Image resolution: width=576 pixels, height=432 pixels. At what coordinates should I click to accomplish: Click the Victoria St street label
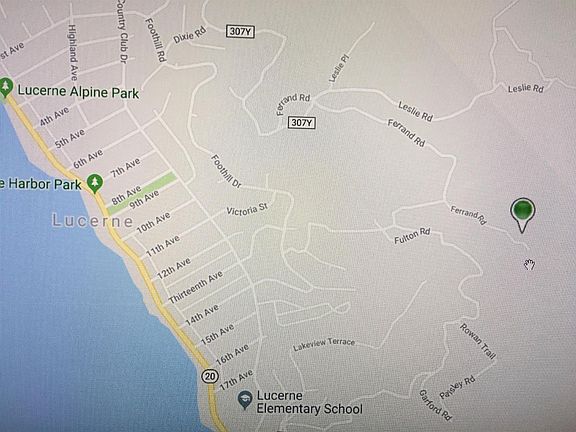pyautogui.click(x=247, y=209)
